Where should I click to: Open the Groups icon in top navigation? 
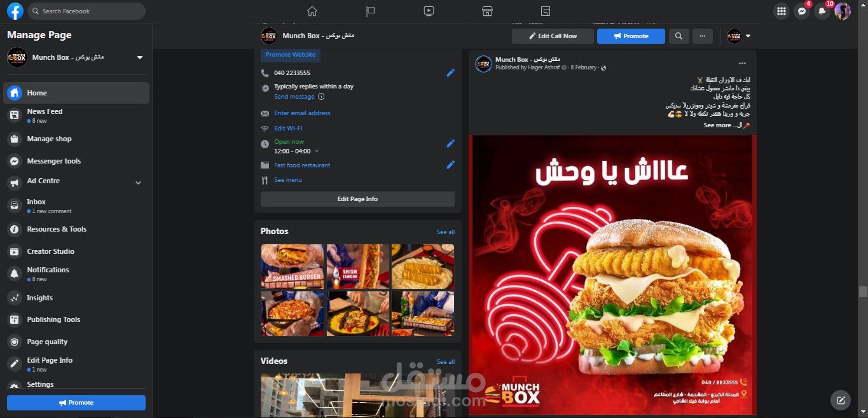[546, 11]
